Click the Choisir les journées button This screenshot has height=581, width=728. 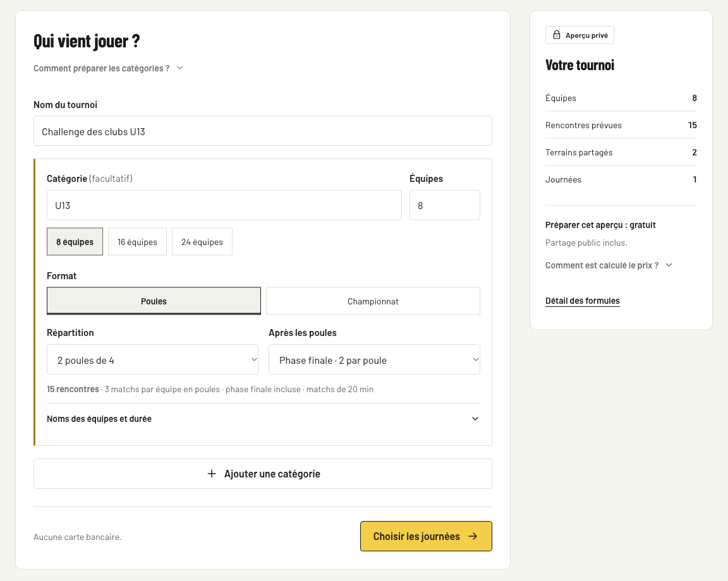(x=426, y=536)
